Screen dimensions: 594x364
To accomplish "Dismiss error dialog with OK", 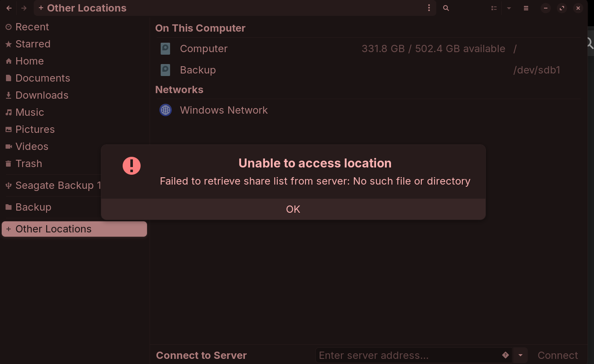I will pyautogui.click(x=293, y=209).
